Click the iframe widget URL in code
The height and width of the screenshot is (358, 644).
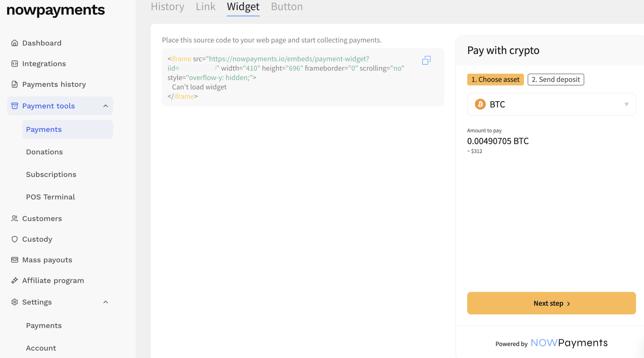(x=288, y=59)
